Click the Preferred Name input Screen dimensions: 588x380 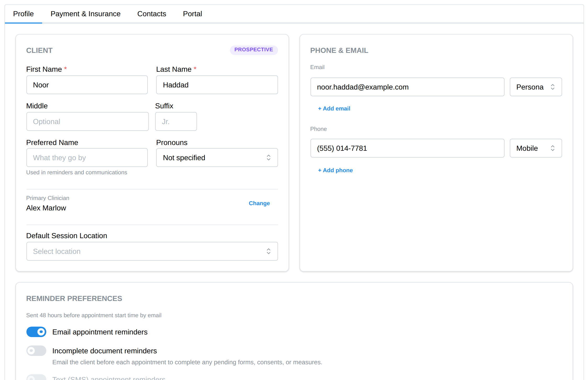(87, 158)
